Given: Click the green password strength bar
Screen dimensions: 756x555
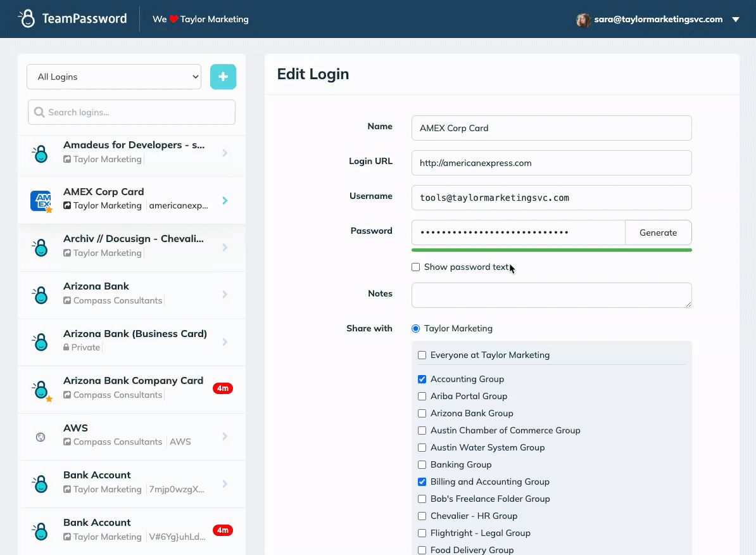Looking at the screenshot, I should click(551, 250).
